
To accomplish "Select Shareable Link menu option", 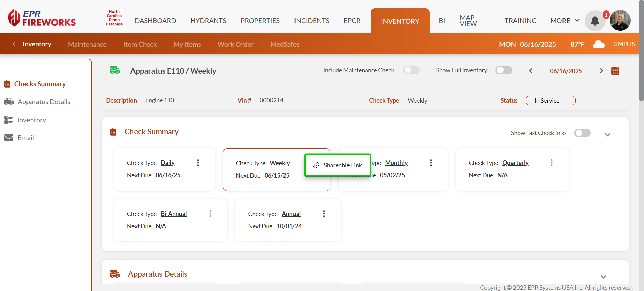I will pos(338,165).
